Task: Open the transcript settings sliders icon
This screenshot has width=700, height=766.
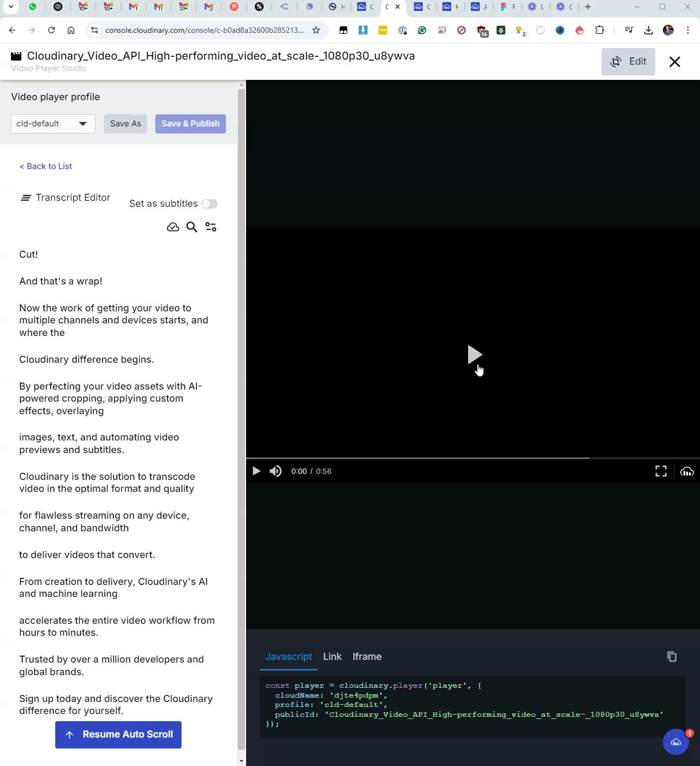Action: click(x=211, y=227)
